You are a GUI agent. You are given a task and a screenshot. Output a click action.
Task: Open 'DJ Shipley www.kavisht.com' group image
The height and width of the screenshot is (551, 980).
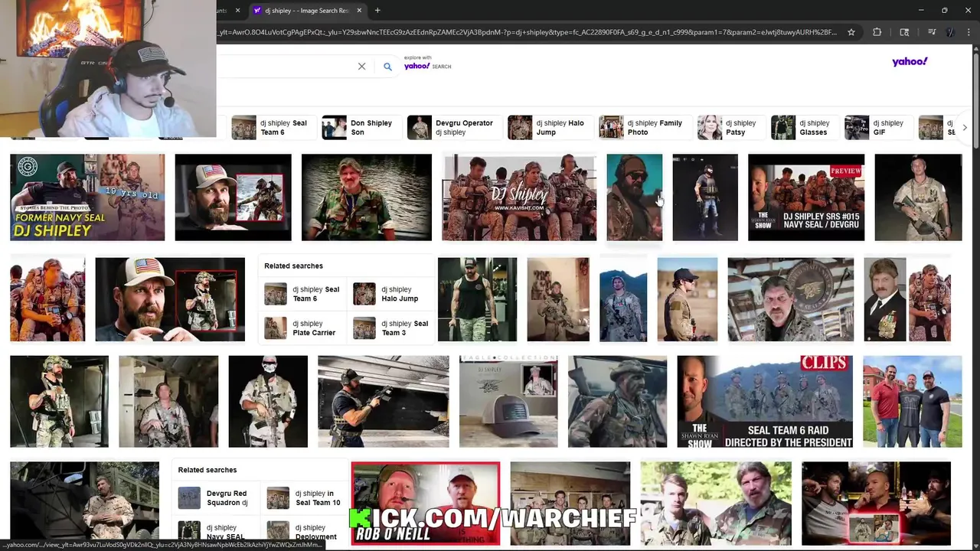pyautogui.click(x=519, y=197)
